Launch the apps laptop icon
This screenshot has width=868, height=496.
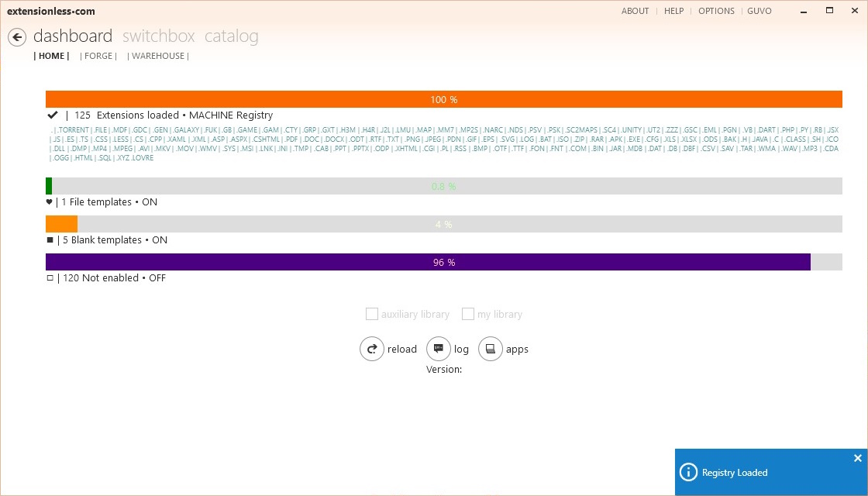coord(491,349)
